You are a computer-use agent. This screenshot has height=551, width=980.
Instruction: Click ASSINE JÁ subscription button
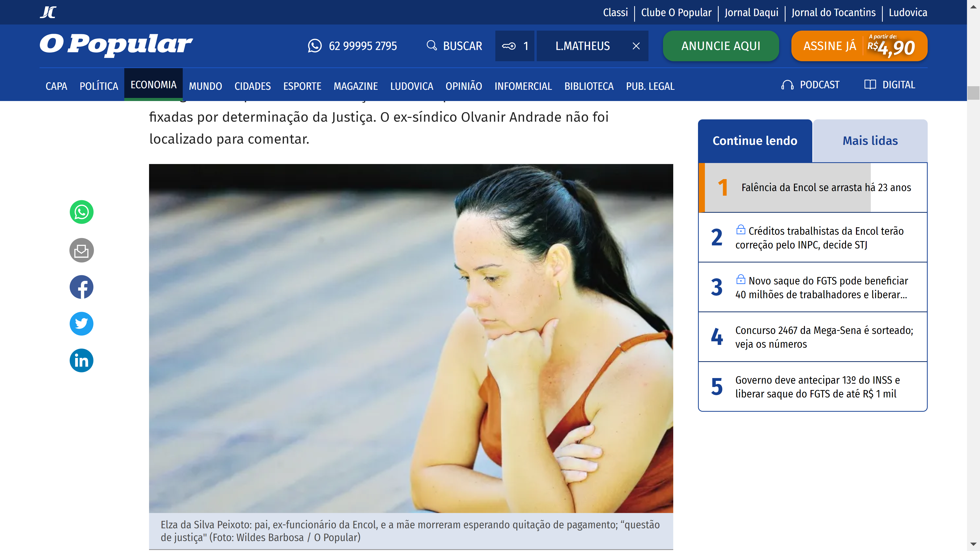click(x=859, y=46)
